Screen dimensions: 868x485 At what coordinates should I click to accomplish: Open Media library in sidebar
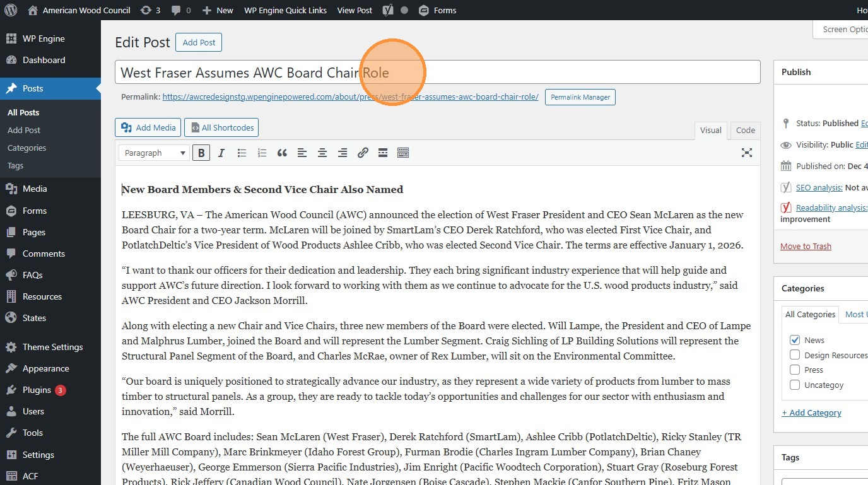click(50, 189)
